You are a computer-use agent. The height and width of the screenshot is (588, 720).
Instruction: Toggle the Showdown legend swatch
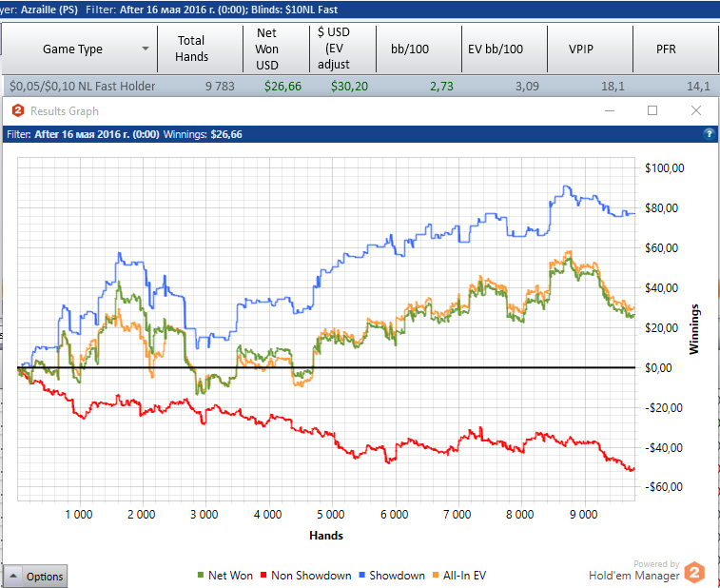[361, 575]
